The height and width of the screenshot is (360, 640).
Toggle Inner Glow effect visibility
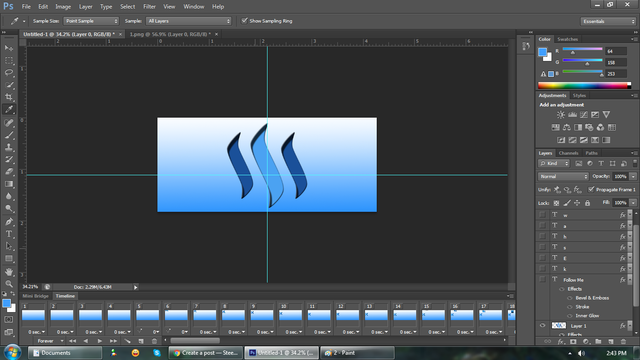(x=570, y=316)
